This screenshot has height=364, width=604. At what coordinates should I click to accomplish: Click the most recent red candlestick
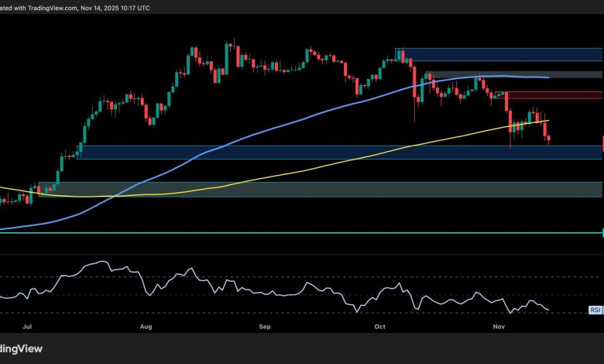point(549,139)
